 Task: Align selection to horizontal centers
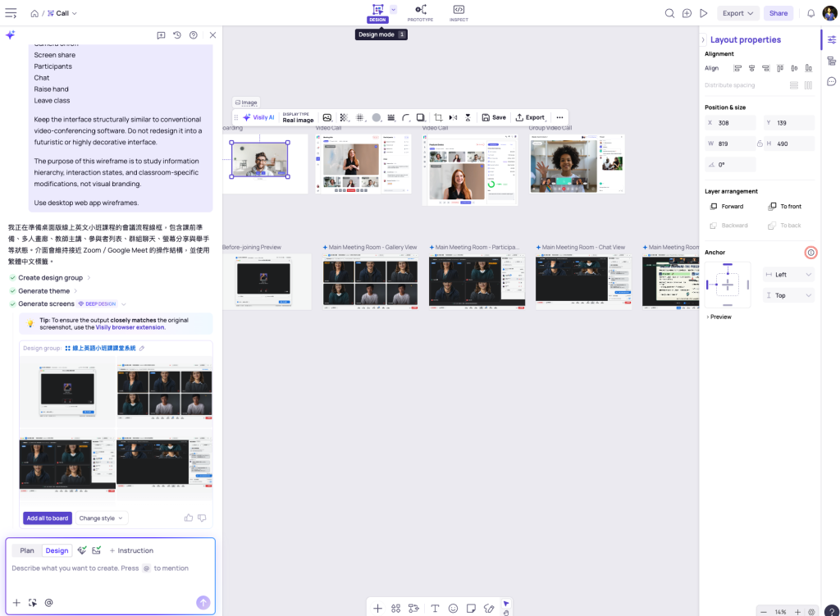point(751,68)
